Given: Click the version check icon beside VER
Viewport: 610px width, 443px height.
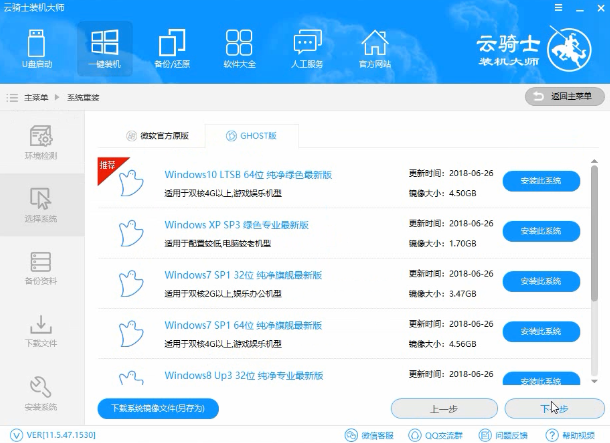Looking at the screenshot, I should tap(16, 435).
